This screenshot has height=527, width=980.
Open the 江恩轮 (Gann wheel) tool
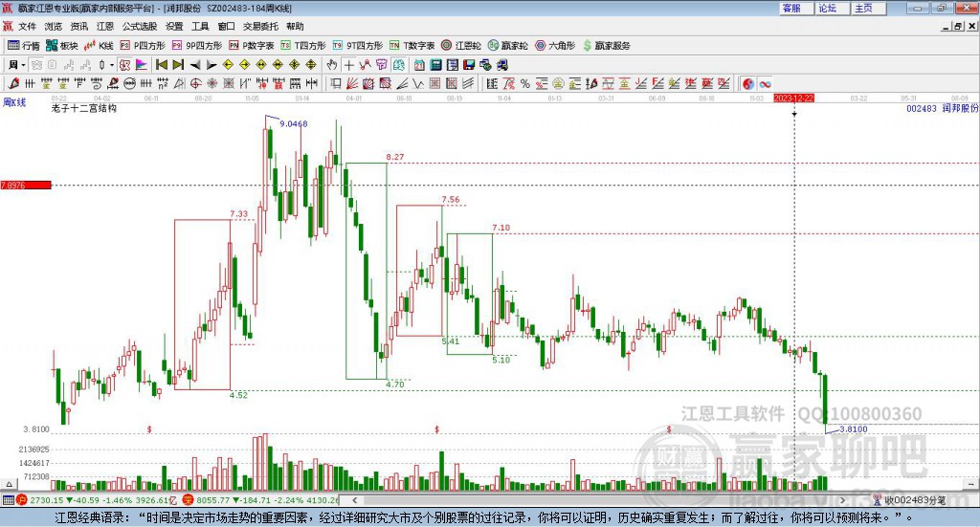461,46
